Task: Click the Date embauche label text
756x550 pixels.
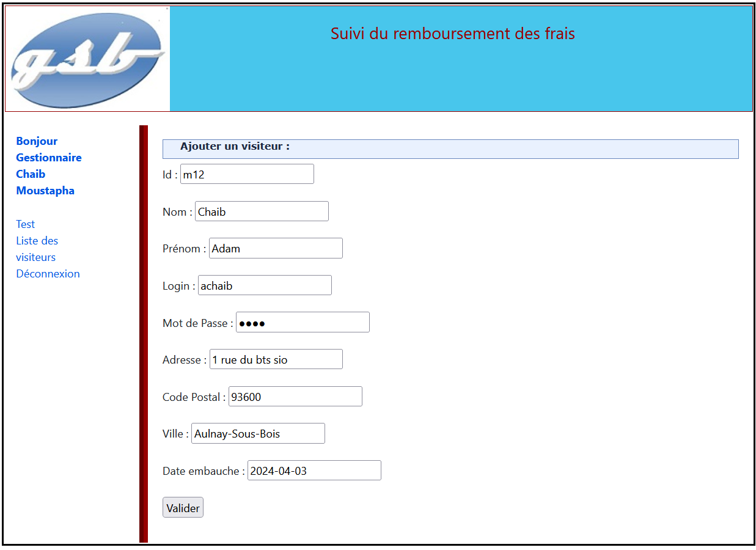Action: (x=203, y=471)
